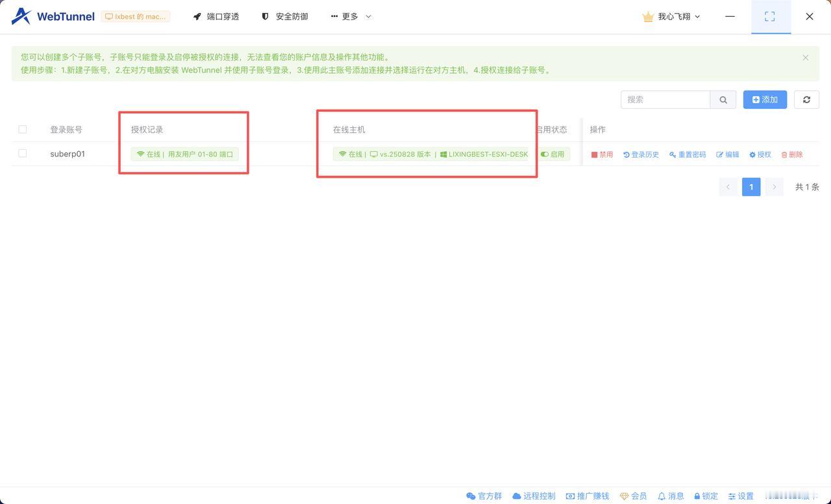Open 推广赚钱 in the bottom bar
831x504 pixels.
(x=588, y=496)
